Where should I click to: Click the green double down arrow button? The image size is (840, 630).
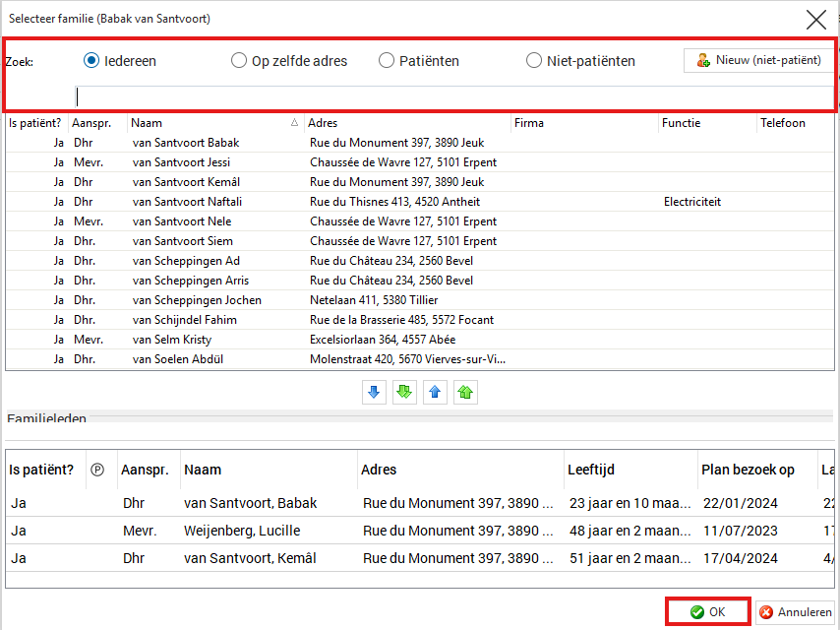click(404, 392)
